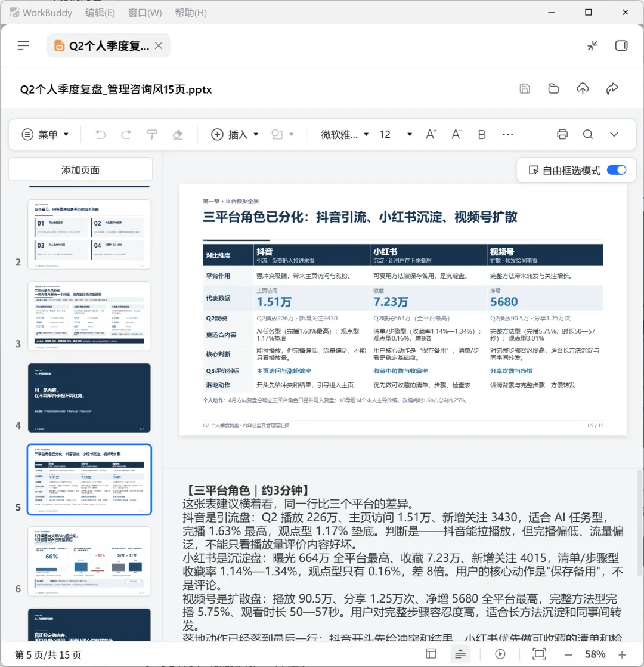Click 主页访问与涨粉效率 text
Viewport: 644px width, 667px height.
284,371
